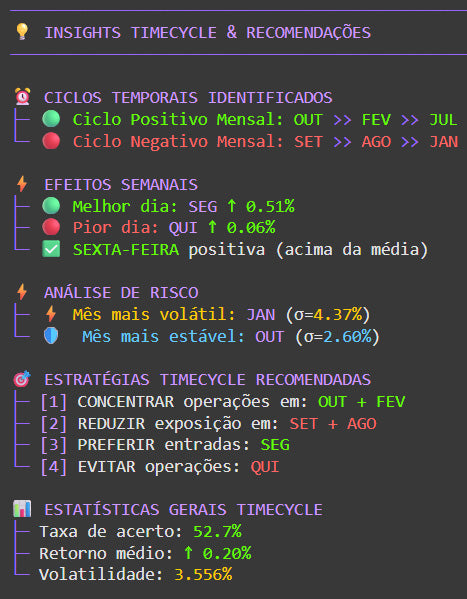Click the heading ESTRATÉGIAS TIMECYCLE RECOMENDADAS
Image resolution: width=467 pixels, height=599 pixels.
[x=208, y=380]
